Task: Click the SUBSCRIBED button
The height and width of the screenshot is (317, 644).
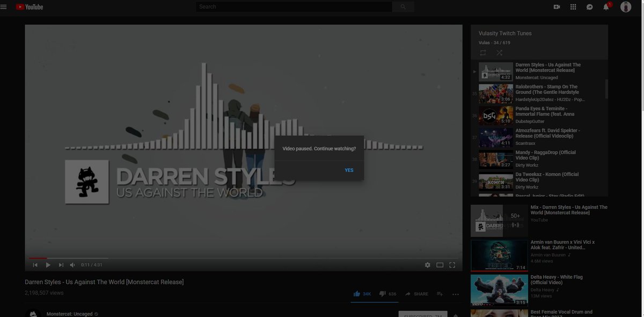Action: [x=423, y=315]
